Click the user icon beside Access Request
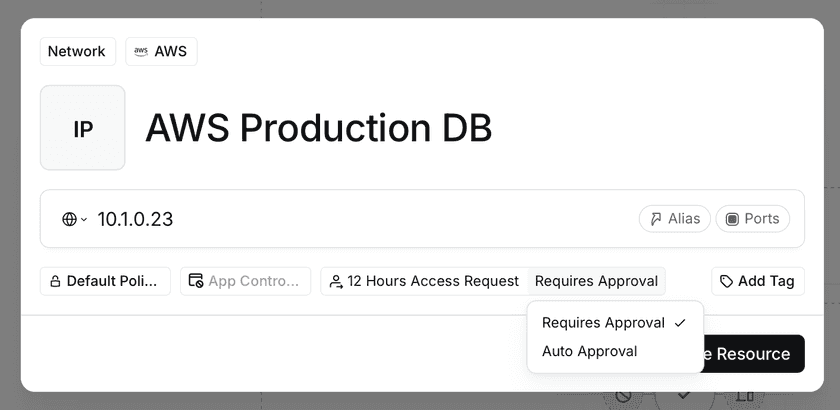The image size is (840, 410). pyautogui.click(x=336, y=281)
